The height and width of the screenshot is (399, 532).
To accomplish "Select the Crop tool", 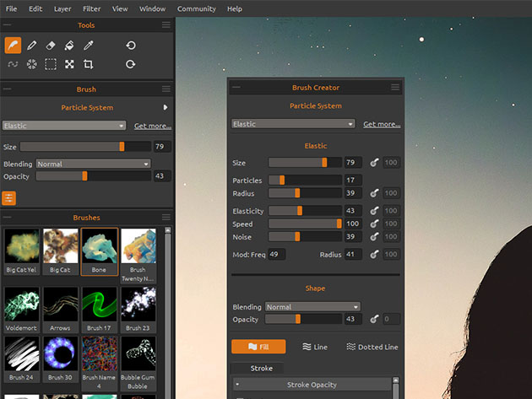I will point(88,64).
